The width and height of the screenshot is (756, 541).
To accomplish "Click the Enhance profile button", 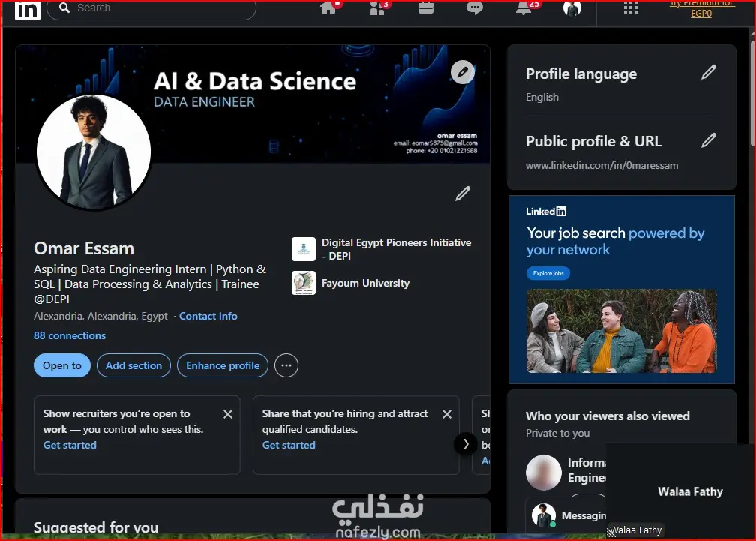I will click(223, 365).
